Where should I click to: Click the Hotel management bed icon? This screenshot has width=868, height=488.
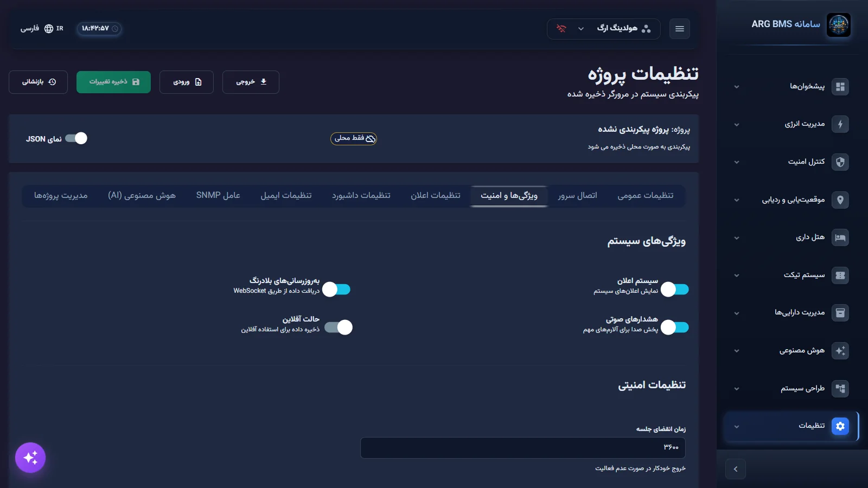840,237
